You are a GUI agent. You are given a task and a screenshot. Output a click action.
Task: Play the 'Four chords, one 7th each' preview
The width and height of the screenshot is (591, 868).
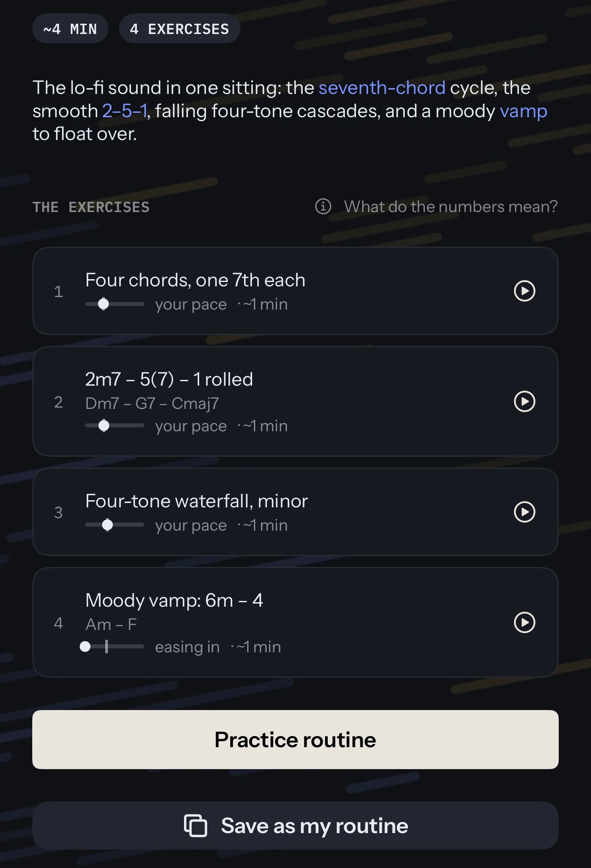[525, 291]
